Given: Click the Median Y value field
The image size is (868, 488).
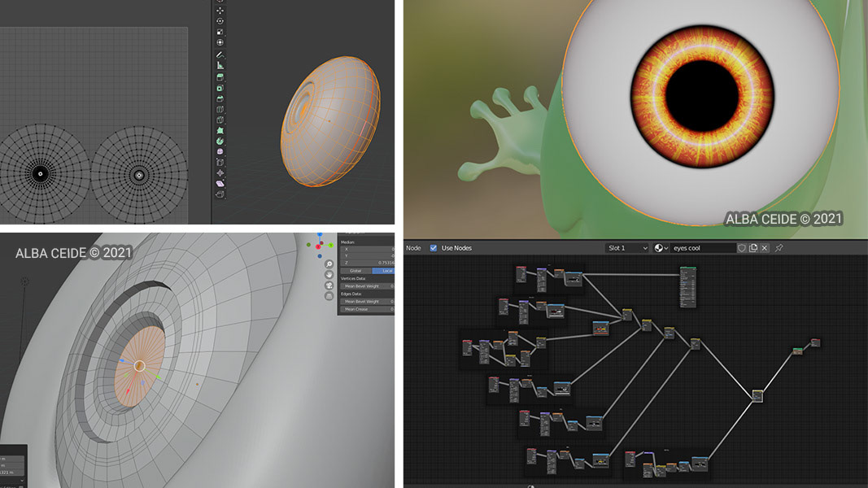Looking at the screenshot, I should [368, 255].
